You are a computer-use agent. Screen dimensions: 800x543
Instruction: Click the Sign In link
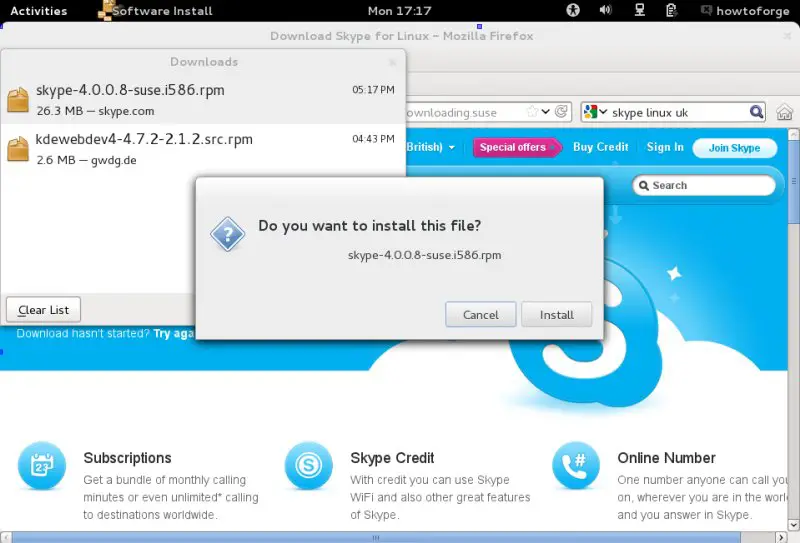pos(665,147)
